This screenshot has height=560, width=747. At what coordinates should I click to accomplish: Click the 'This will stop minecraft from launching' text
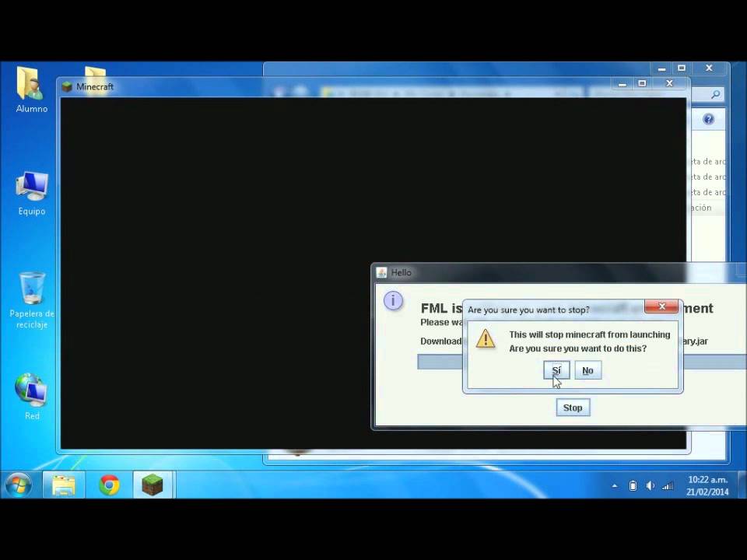pos(590,334)
